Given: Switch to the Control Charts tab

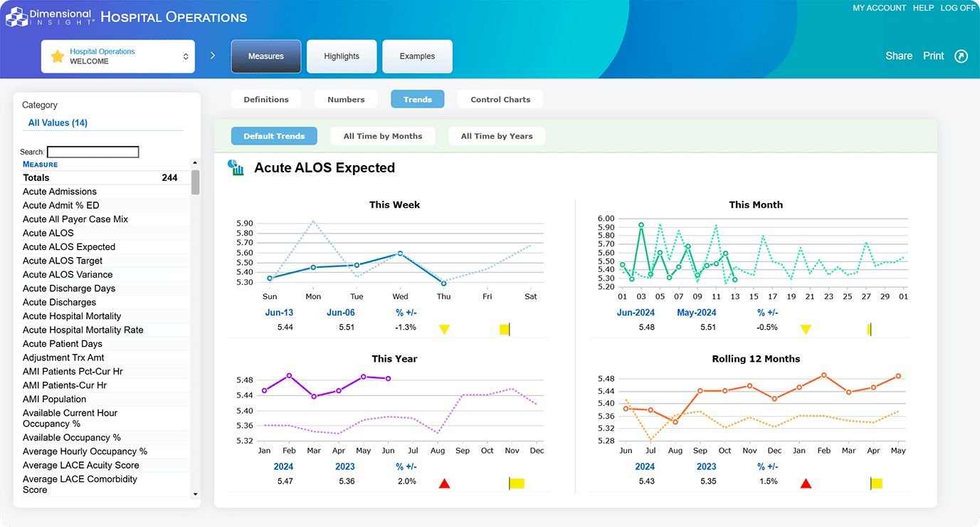Looking at the screenshot, I should click(500, 100).
